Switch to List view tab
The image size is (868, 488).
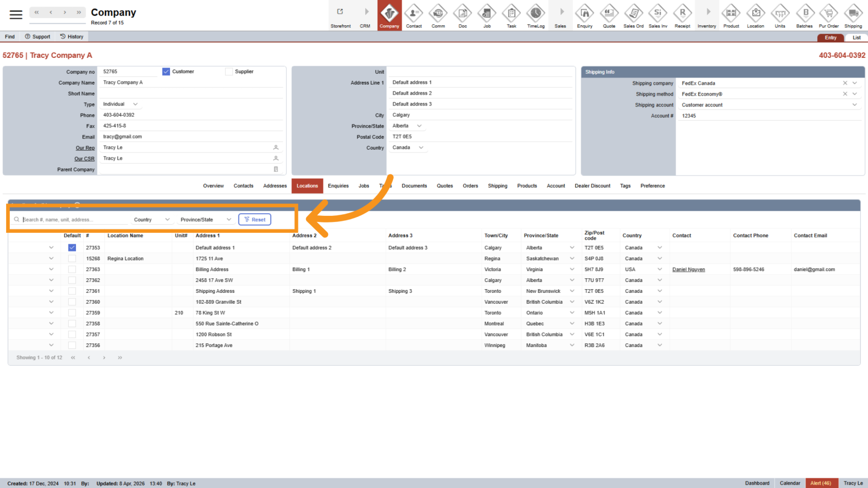[856, 38]
